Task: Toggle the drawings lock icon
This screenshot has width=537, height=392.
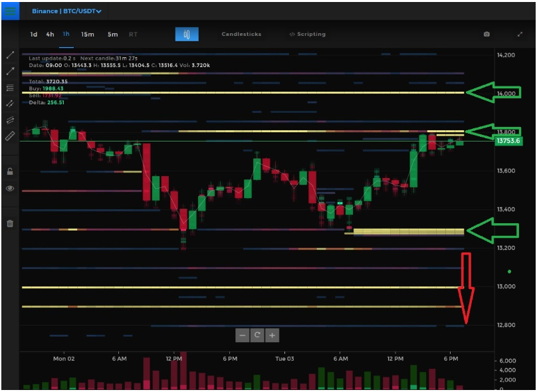Action: (10, 171)
